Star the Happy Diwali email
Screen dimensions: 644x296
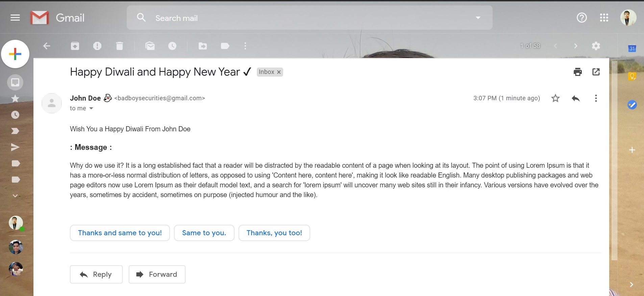click(x=555, y=98)
